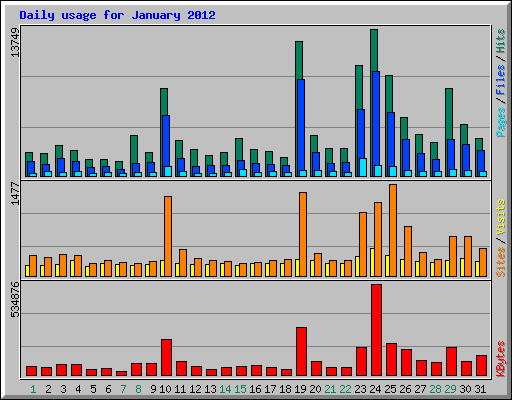Click the orange sites bar for day 3

point(63,265)
